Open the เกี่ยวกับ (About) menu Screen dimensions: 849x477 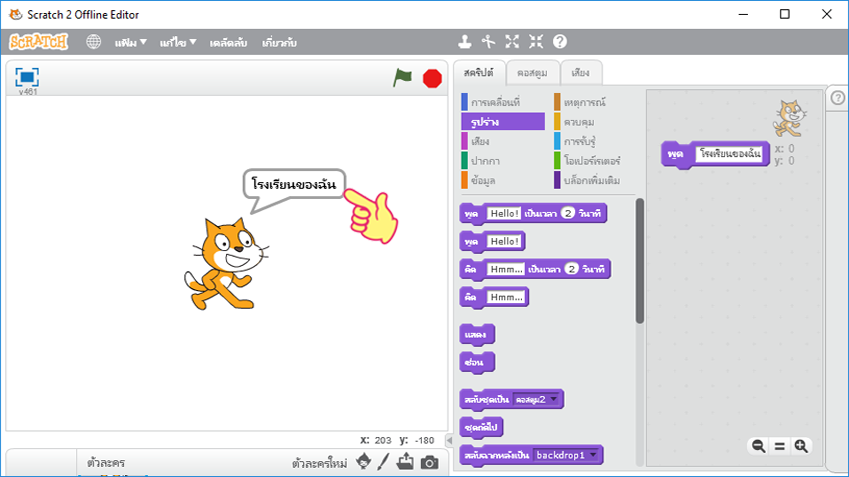pyautogui.click(x=279, y=42)
